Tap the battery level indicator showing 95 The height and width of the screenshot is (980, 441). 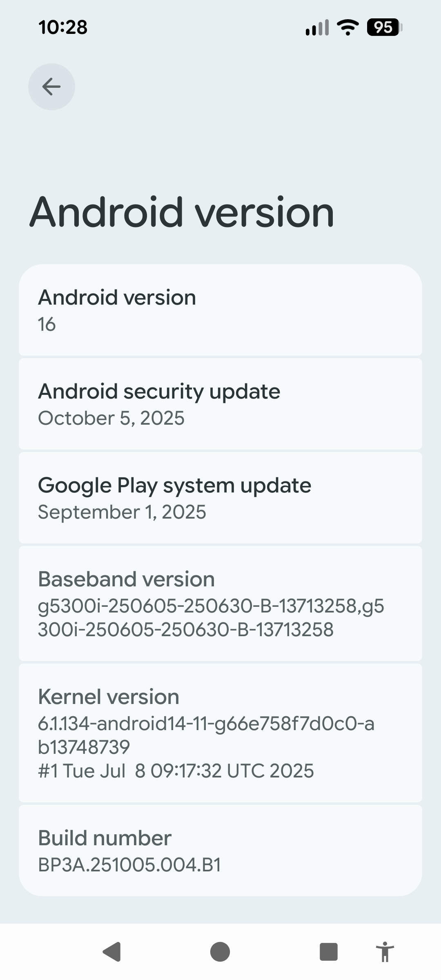coord(384,27)
